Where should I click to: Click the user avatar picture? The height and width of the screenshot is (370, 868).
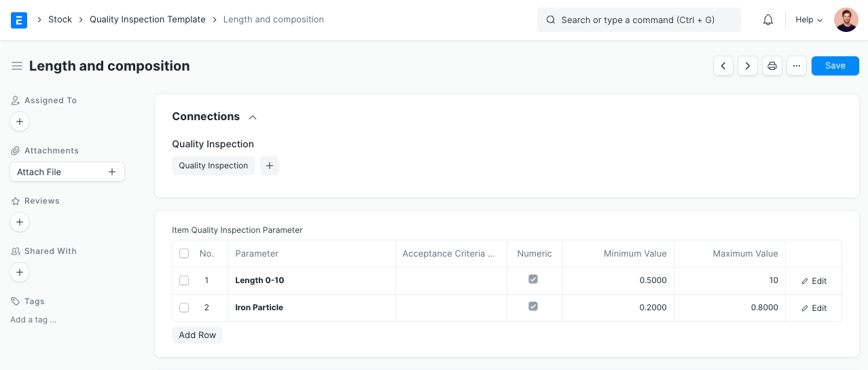pyautogui.click(x=846, y=20)
